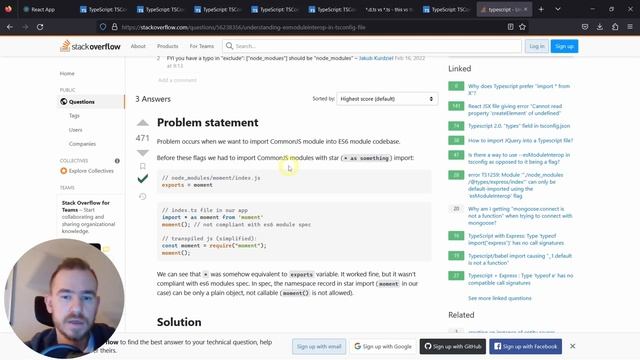Click the Log in button
Image resolution: width=640 pixels, height=360 pixels.
[x=536, y=46]
